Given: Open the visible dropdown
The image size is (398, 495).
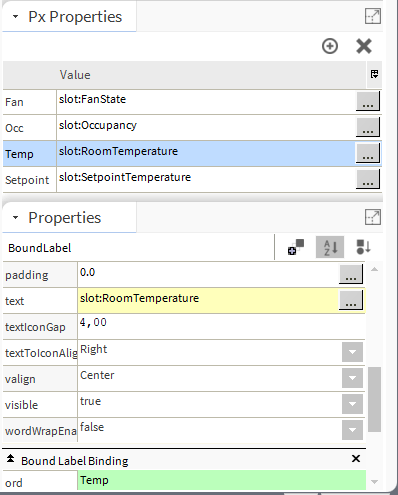Looking at the screenshot, I should (352, 404).
